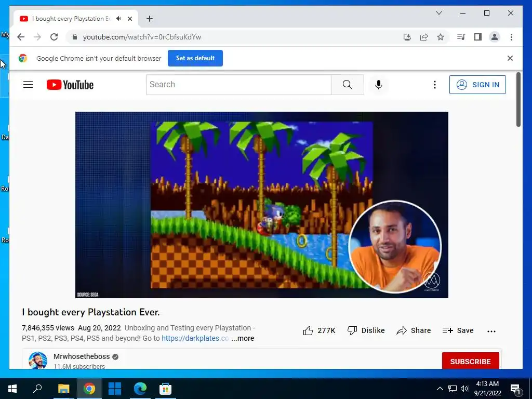Click the Mrwhosetheboss channel name
Viewport: 532px width, 399px height.
(82, 356)
